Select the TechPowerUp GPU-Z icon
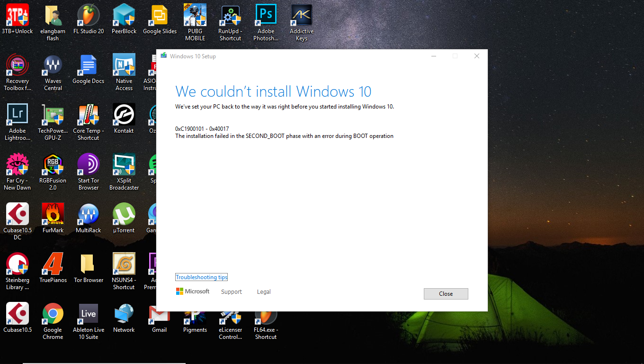The width and height of the screenshot is (644, 364). point(53,122)
